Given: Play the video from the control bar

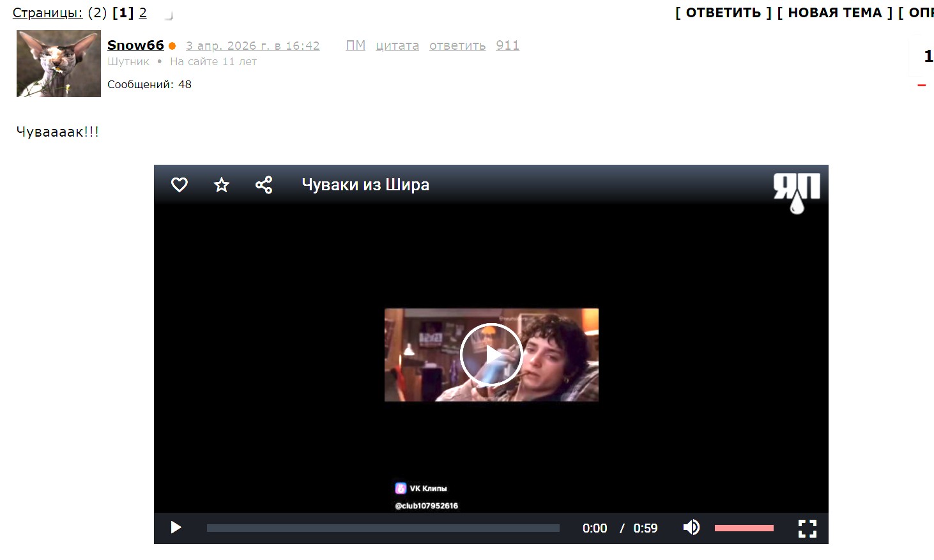Looking at the screenshot, I should click(176, 527).
